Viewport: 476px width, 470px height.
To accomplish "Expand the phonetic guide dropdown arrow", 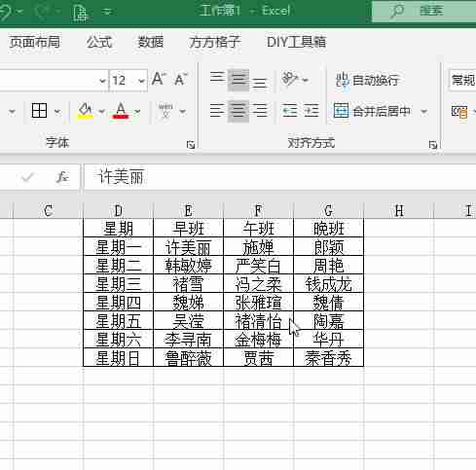I will tap(183, 112).
